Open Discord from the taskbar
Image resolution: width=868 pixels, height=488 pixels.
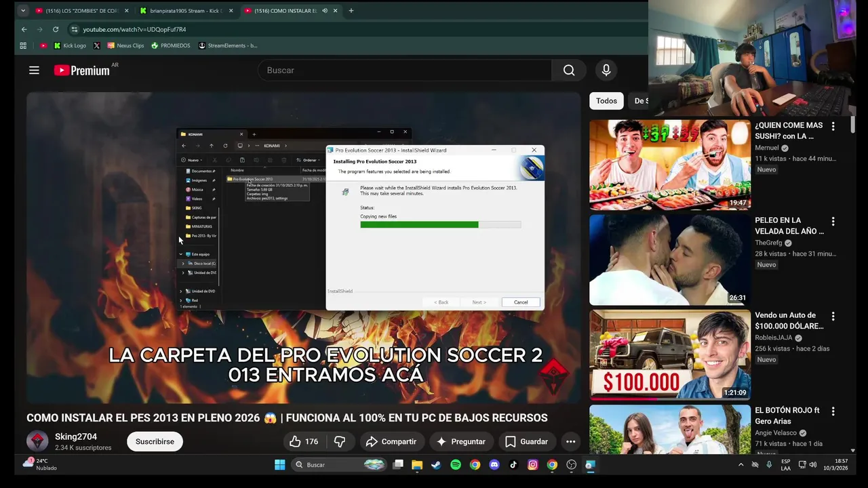494,465
